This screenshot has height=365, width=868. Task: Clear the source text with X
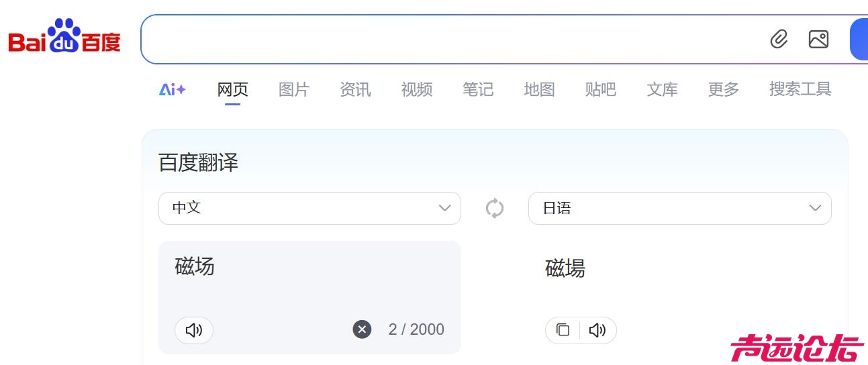362,329
